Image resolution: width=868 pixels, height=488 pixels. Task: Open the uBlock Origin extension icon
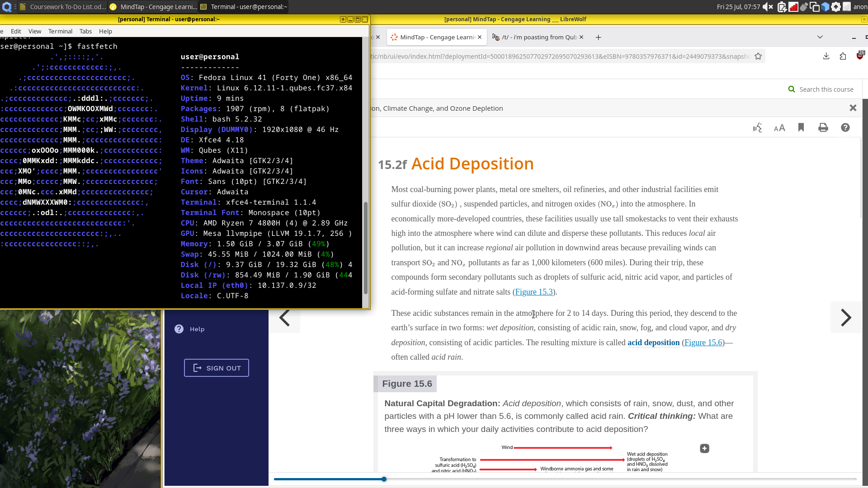860,56
